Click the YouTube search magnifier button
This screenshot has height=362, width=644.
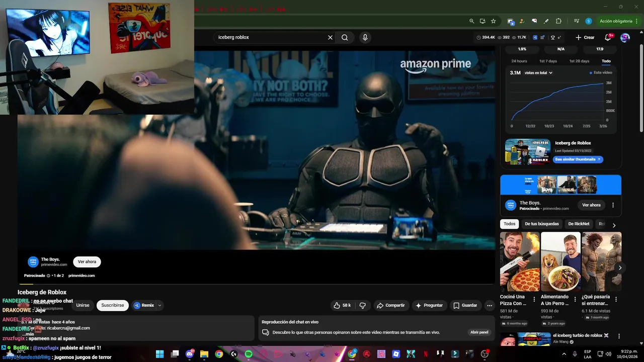point(345,37)
